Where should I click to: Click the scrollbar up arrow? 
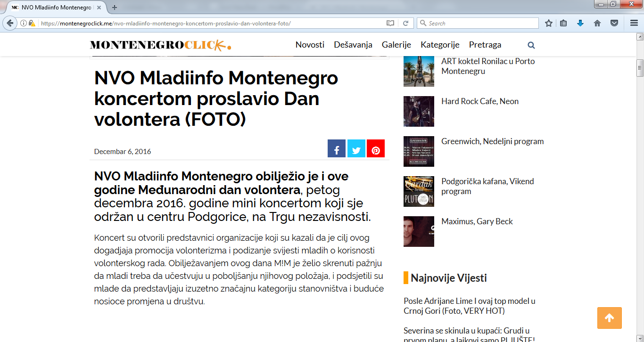click(x=640, y=36)
